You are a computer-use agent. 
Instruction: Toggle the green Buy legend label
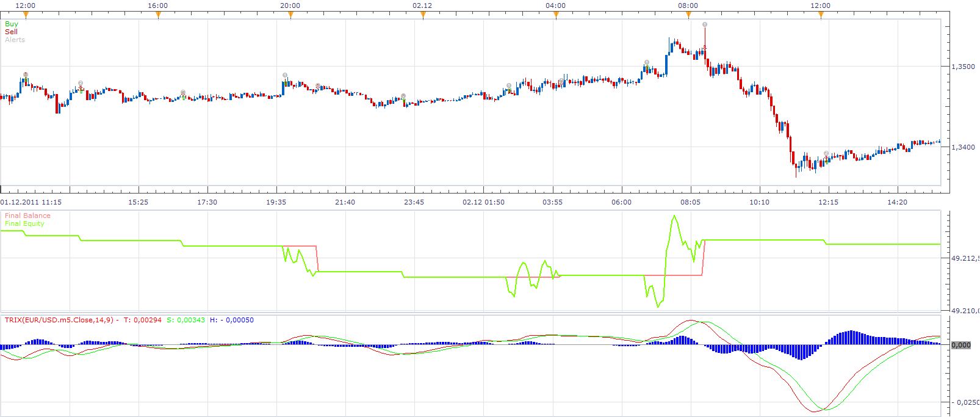[12, 24]
